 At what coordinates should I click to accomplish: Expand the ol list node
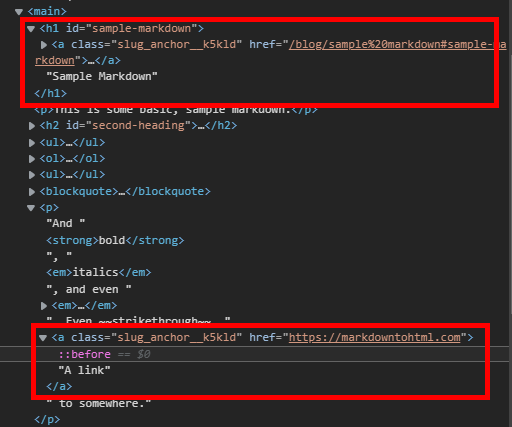(32, 159)
